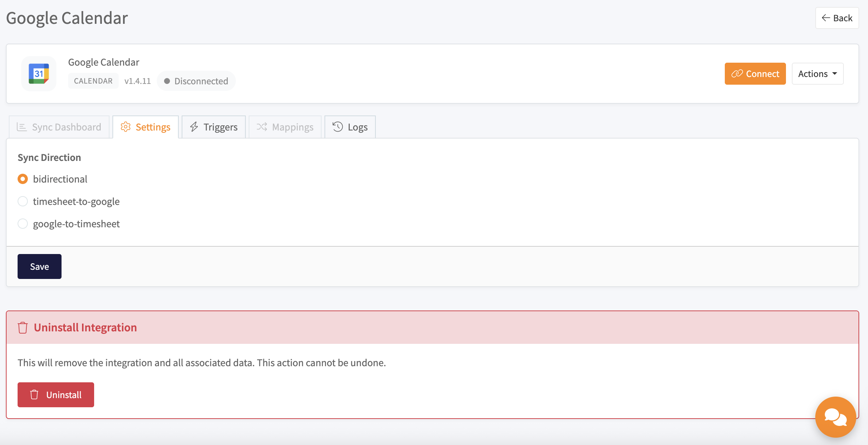Click the CALENDAR category tag
The height and width of the screenshot is (445, 868).
(93, 81)
